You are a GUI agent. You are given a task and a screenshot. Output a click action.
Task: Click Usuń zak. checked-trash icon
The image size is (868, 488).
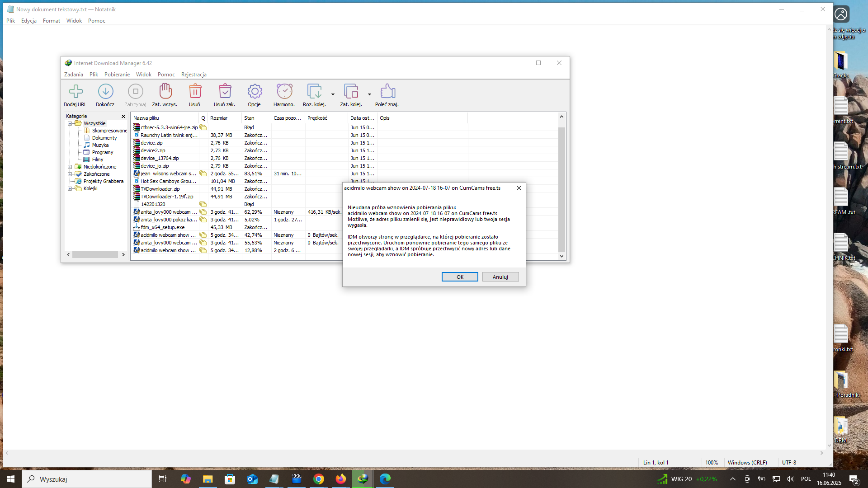pos(225,92)
